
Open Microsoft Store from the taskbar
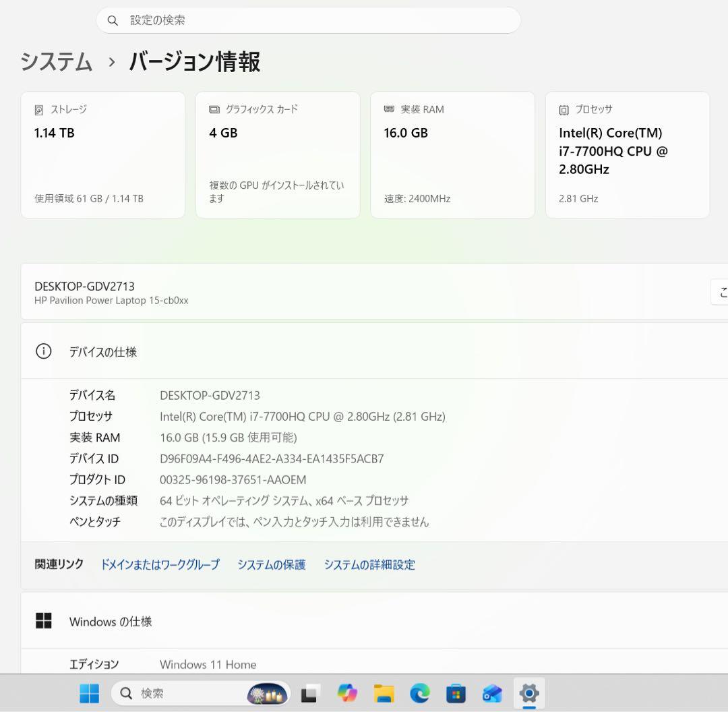pyautogui.click(x=456, y=693)
